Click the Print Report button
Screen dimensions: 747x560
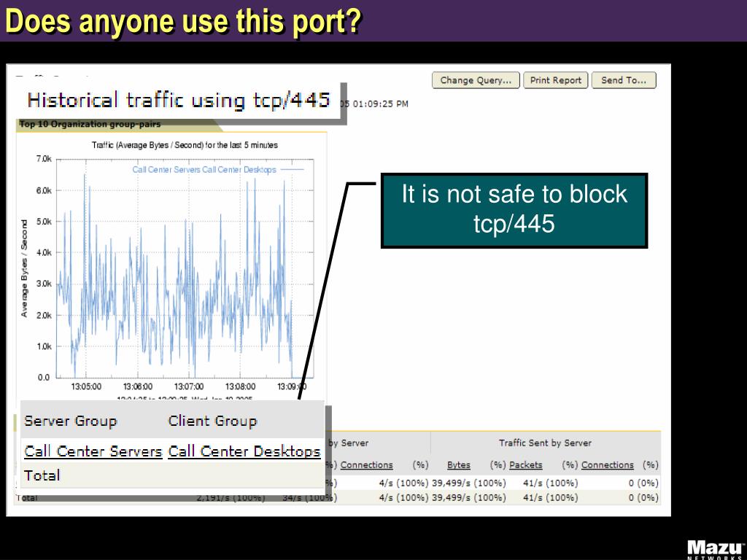(x=555, y=80)
